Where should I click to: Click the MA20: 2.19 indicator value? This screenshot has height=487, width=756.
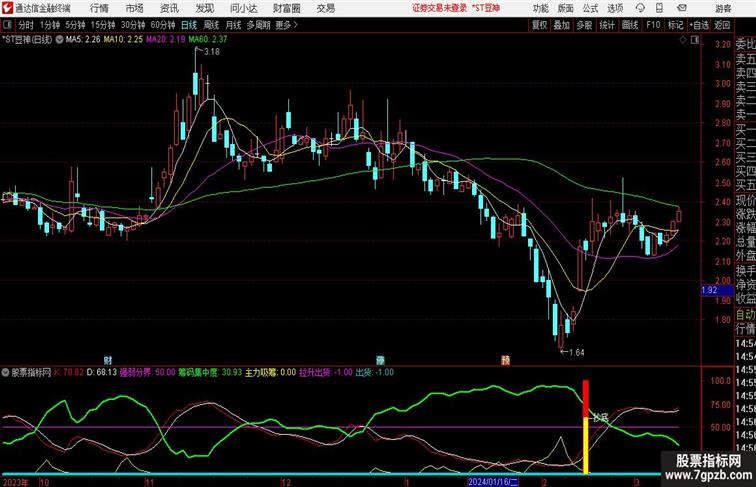point(165,40)
